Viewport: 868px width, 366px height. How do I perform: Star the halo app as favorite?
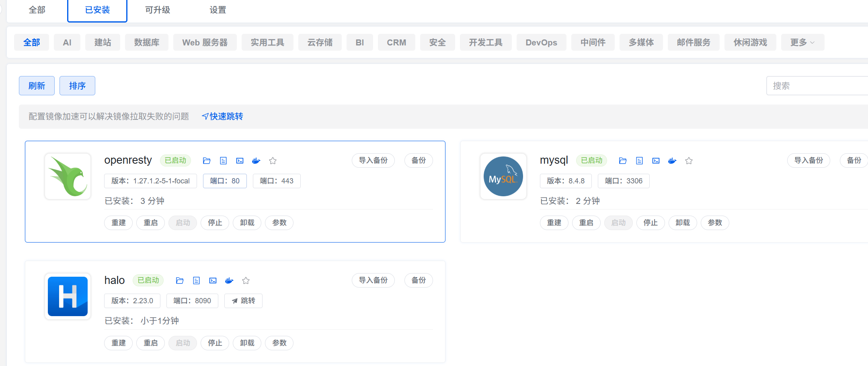point(246,281)
